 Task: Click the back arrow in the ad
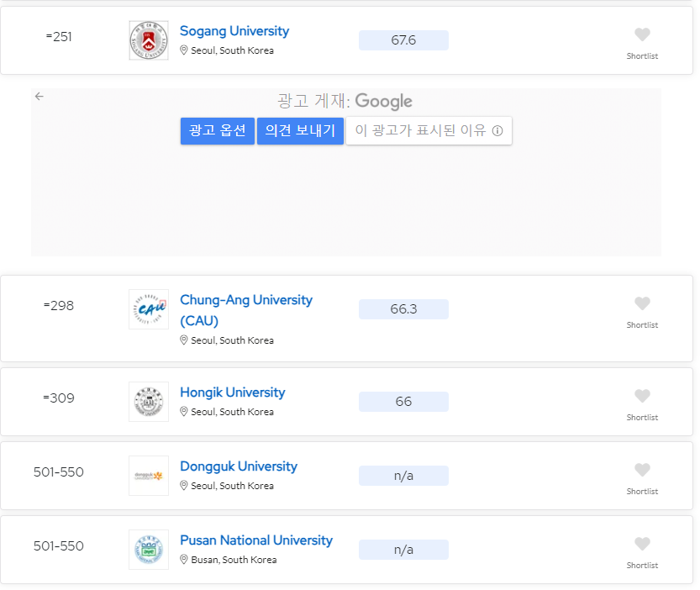[x=39, y=96]
